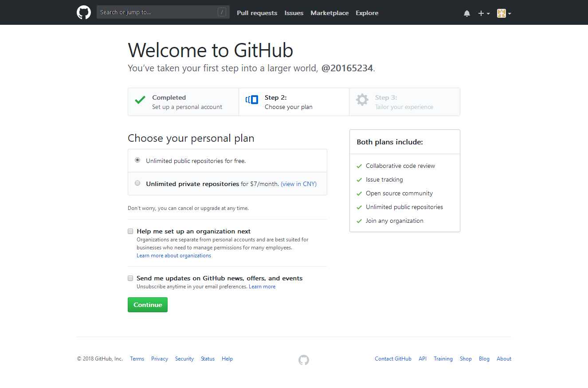Click the Step 2 plan icon
588x388 pixels.
pos(252,100)
